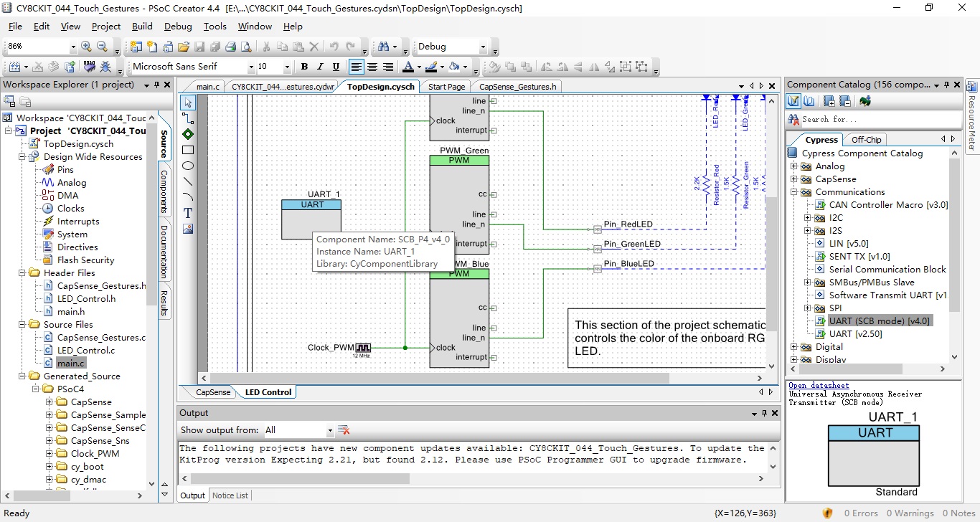The height and width of the screenshot is (522, 980).
Task: Toggle Underline text formatting
Action: tap(336, 67)
